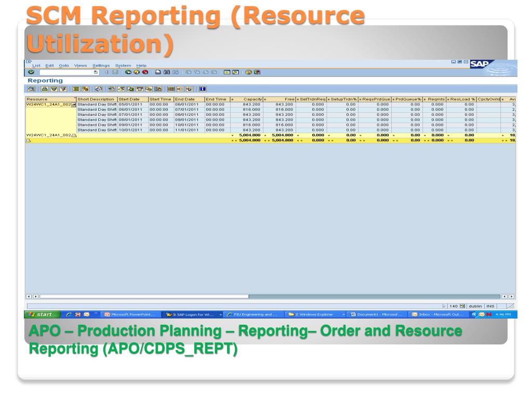Click the Previous Page icon
This screenshot has width=532, height=399.
tap(197, 72)
